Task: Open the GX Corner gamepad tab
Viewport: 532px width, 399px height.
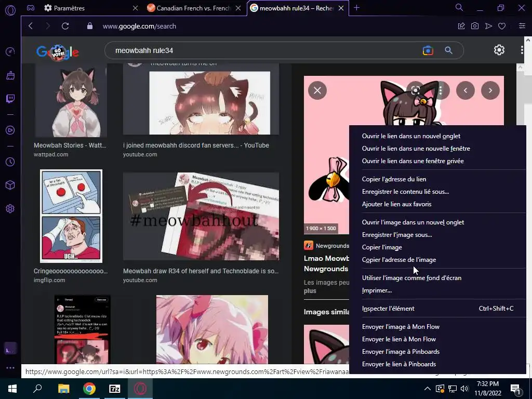Action: click(x=31, y=8)
